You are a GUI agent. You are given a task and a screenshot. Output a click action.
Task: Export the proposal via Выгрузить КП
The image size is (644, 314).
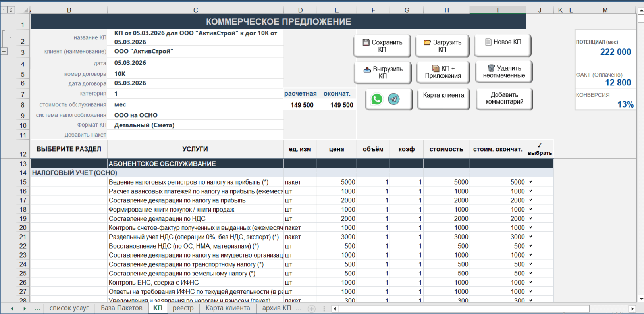click(382, 72)
